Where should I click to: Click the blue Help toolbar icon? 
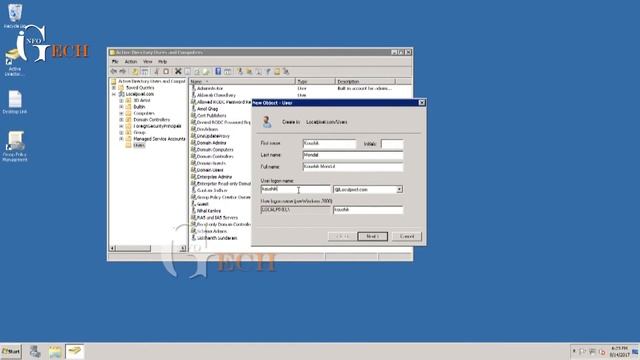coord(218,71)
